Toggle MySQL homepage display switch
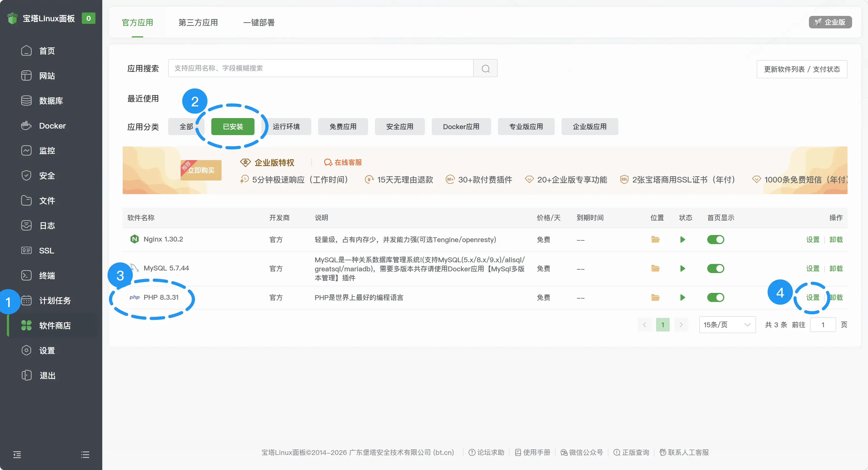 tap(716, 268)
